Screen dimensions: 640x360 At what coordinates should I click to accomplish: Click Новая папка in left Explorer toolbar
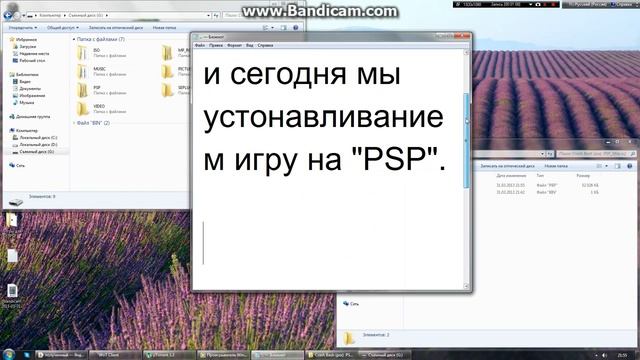point(164,28)
